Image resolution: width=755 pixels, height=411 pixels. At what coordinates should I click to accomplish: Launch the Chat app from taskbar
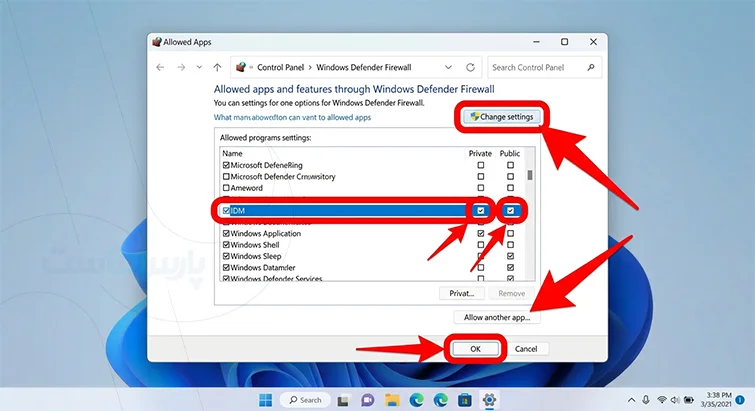(368, 400)
